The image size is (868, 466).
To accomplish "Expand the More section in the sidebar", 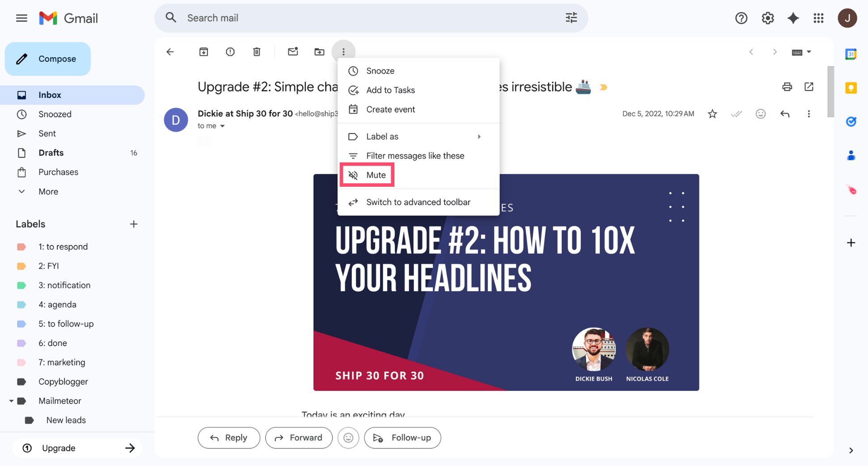I will tap(47, 191).
